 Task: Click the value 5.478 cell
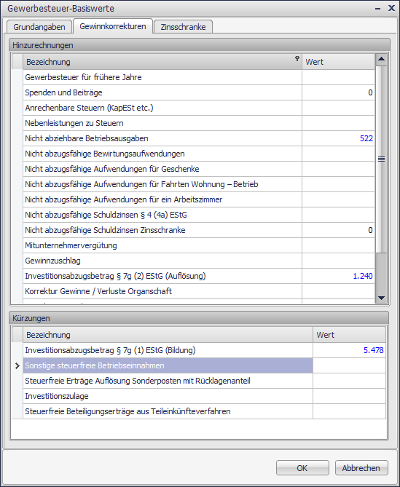point(349,350)
